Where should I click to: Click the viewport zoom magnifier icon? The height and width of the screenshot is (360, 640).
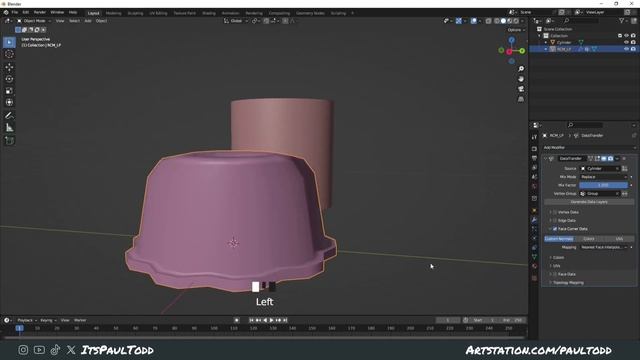[521, 69]
